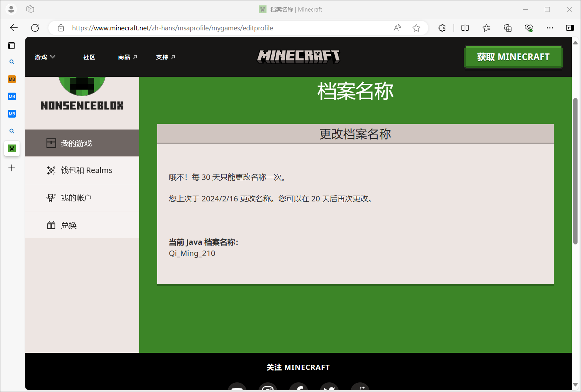Click the scrollbar down arrow
Screen dimensions: 581x392
[575, 385]
